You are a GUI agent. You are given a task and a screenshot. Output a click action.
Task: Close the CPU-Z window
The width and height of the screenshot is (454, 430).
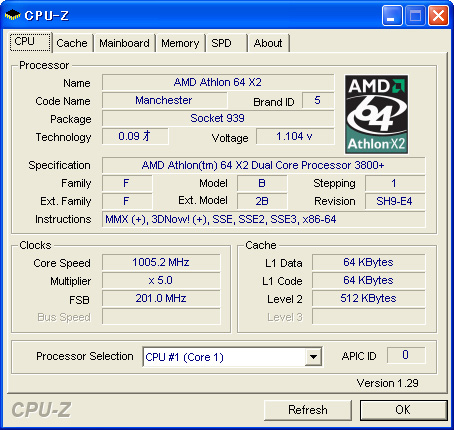point(438,15)
